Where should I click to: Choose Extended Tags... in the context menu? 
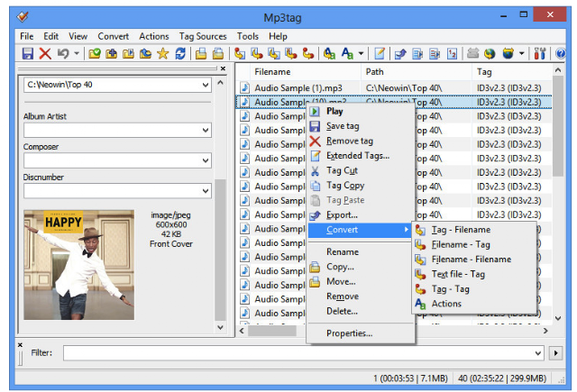click(361, 156)
